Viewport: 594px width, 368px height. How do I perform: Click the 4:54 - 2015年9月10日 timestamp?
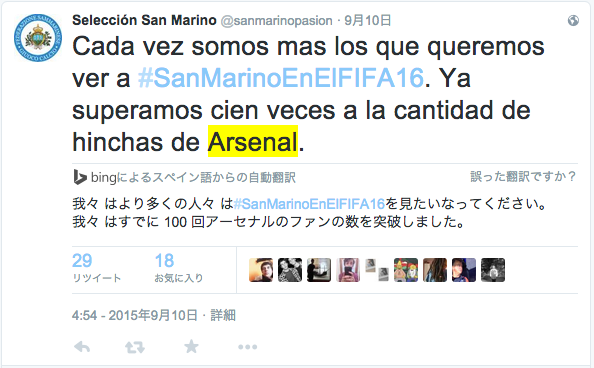(x=135, y=315)
